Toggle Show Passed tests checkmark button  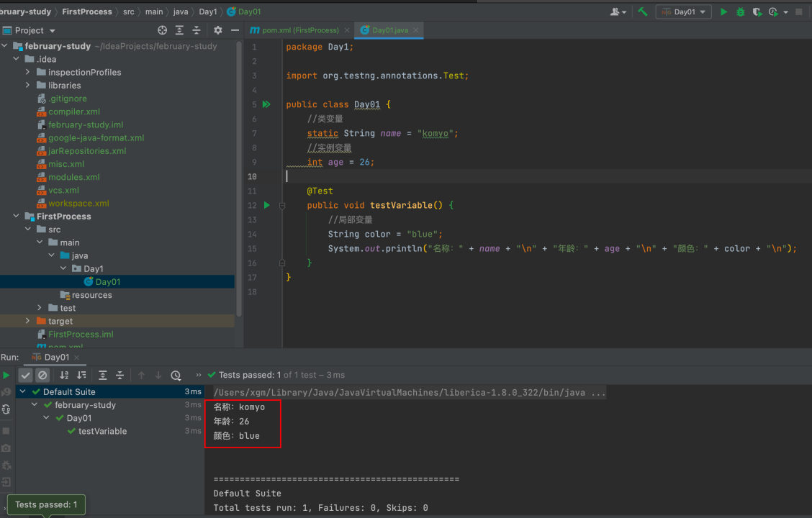pos(25,375)
